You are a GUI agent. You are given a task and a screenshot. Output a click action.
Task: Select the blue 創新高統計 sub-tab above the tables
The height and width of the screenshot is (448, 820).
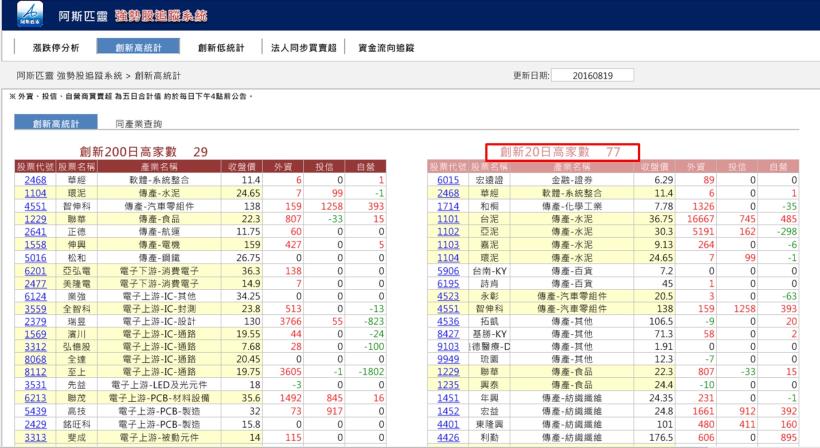click(55, 123)
